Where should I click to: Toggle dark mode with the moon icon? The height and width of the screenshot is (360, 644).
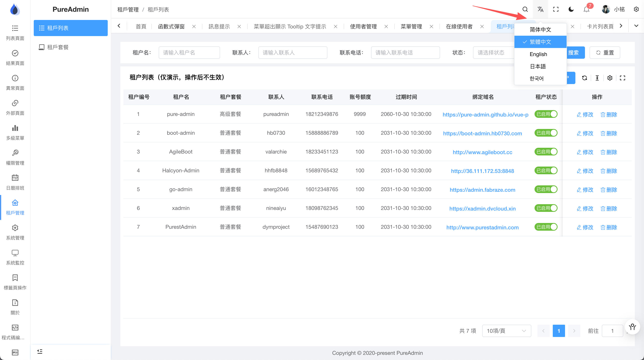571,9
